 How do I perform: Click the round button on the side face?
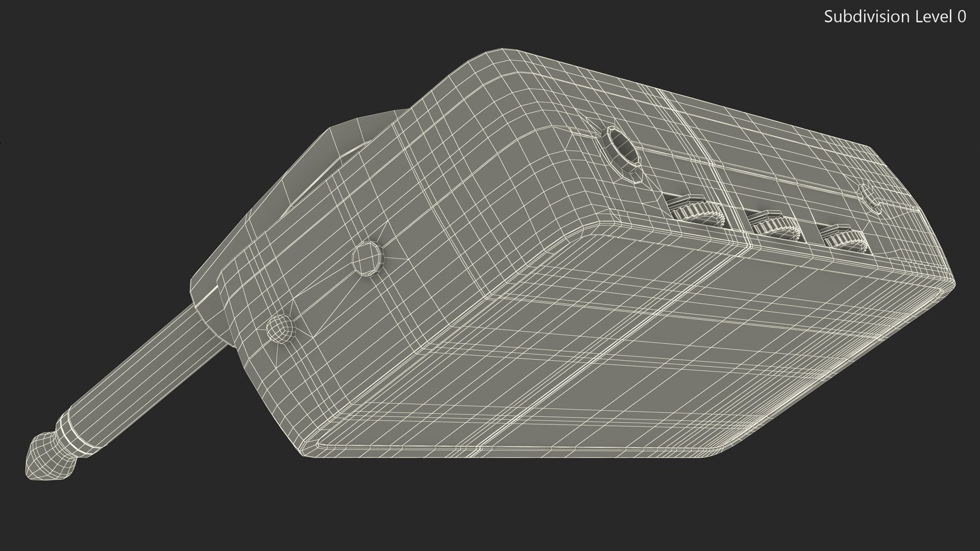pos(367,259)
